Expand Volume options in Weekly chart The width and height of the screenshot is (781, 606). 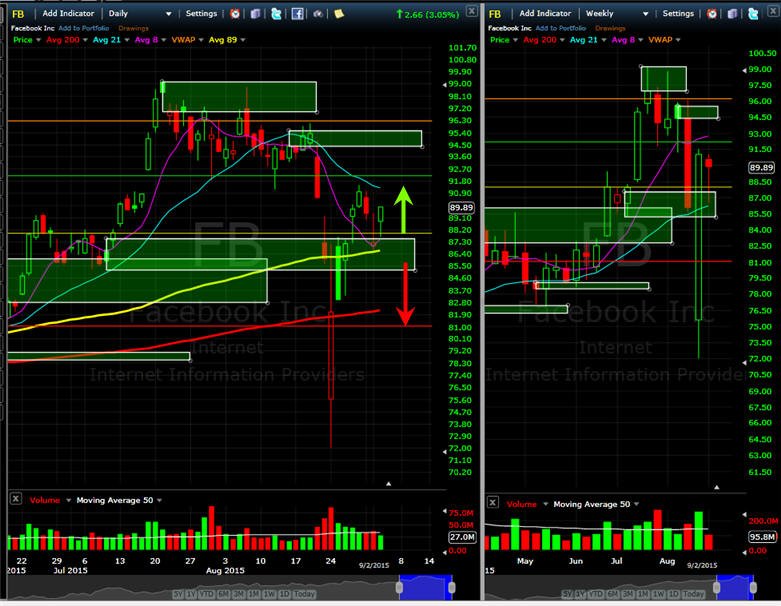click(x=545, y=504)
